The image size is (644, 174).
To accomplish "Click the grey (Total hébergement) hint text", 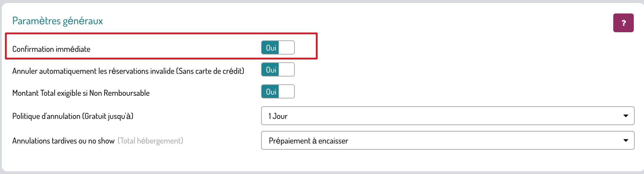I will 150,141.
